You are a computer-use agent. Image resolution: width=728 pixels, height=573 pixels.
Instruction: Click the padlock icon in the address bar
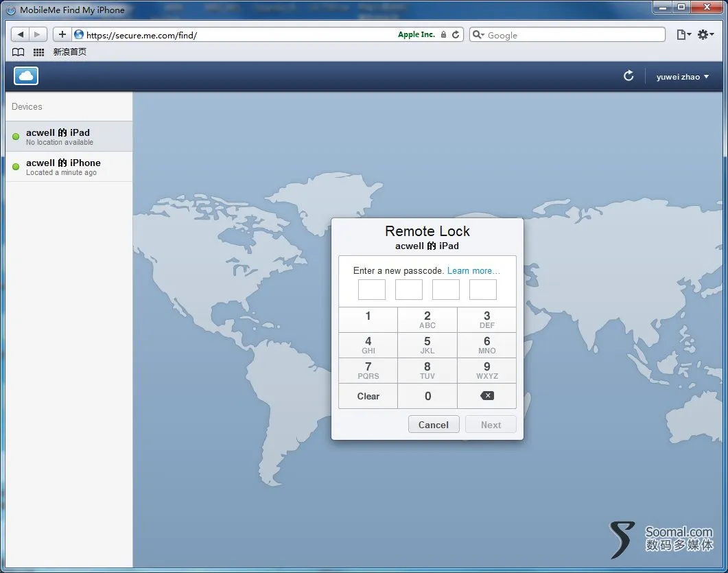click(443, 34)
